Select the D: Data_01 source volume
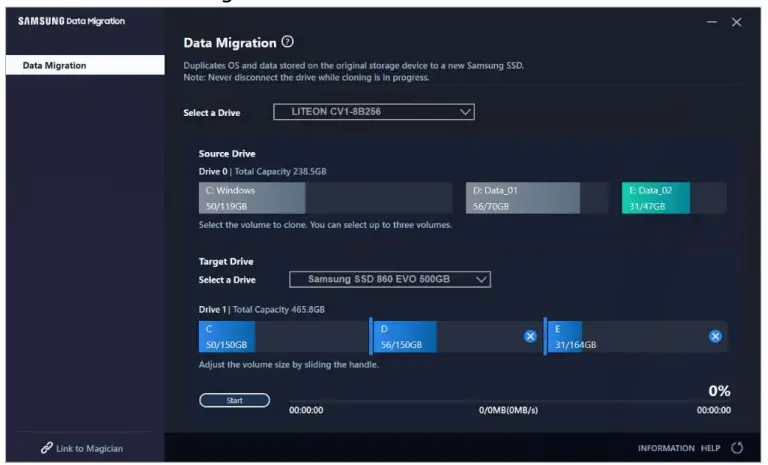768x465 pixels. [537, 198]
